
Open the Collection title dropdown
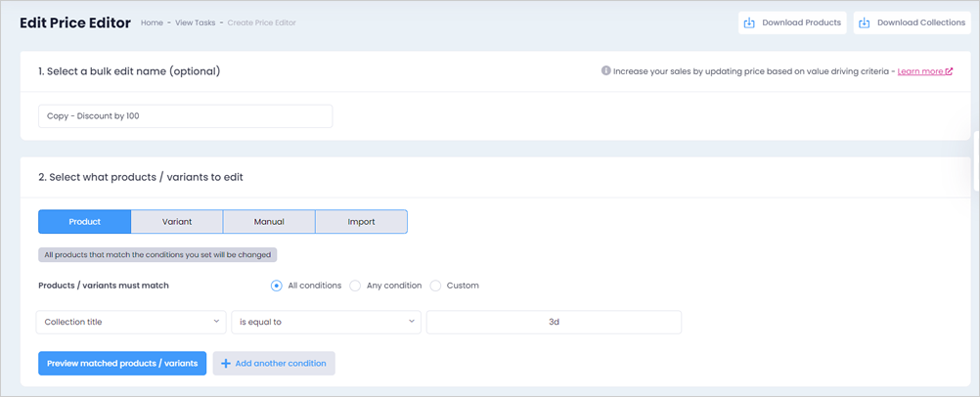point(131,322)
